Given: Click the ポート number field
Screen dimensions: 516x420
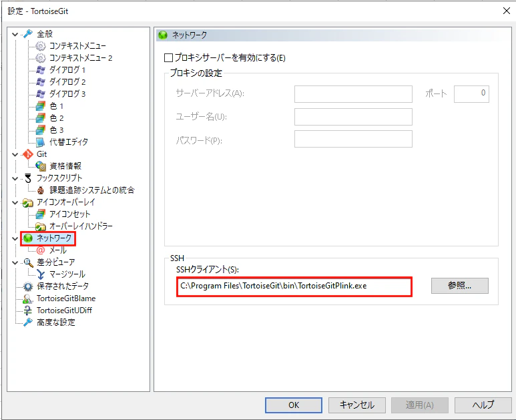Looking at the screenshot, I should point(471,94).
